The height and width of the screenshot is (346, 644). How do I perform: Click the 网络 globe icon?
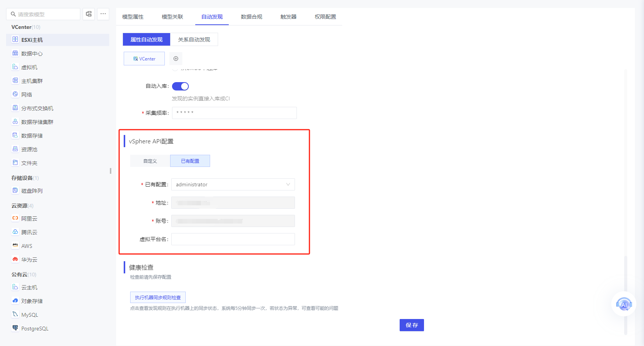coord(15,94)
